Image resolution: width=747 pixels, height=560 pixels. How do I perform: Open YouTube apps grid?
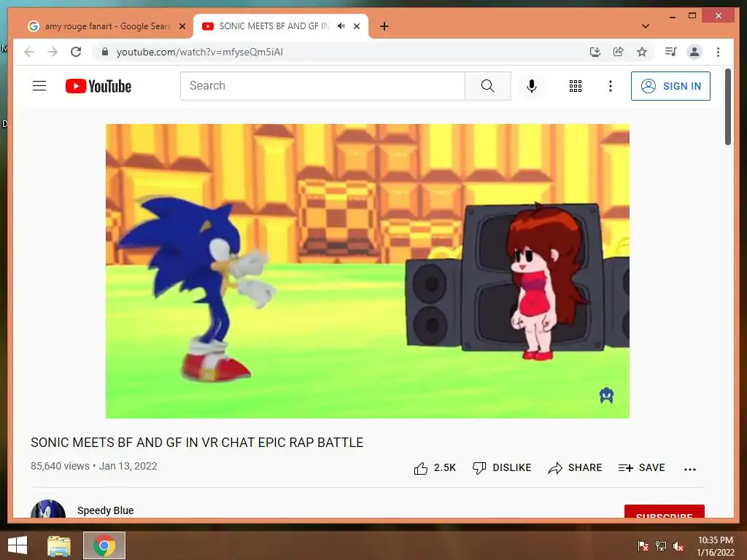(576, 86)
